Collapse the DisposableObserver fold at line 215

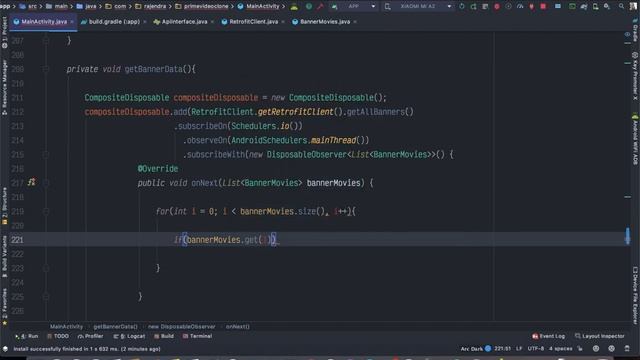point(46,155)
